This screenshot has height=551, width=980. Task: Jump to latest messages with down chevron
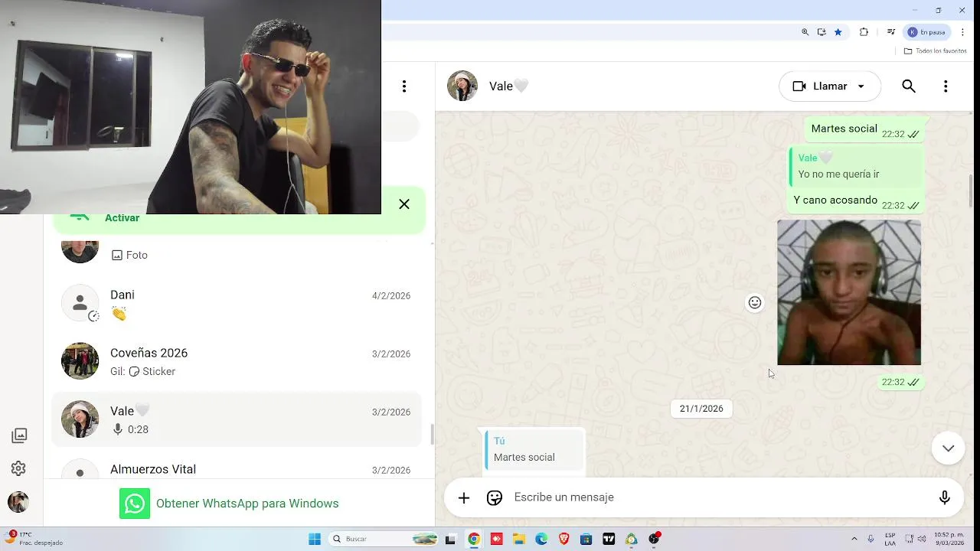pyautogui.click(x=948, y=448)
